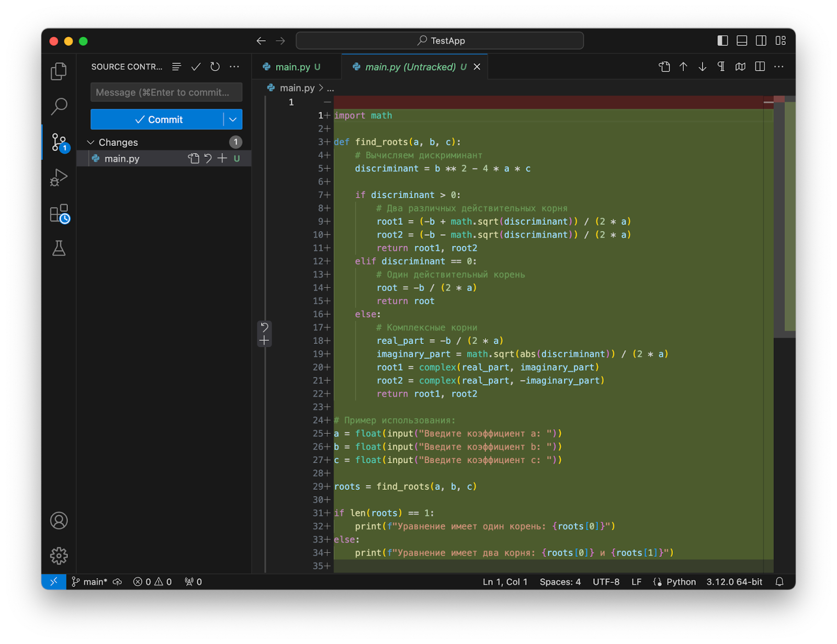Go forward with the right arrow
Image resolution: width=837 pixels, height=644 pixels.
point(280,41)
